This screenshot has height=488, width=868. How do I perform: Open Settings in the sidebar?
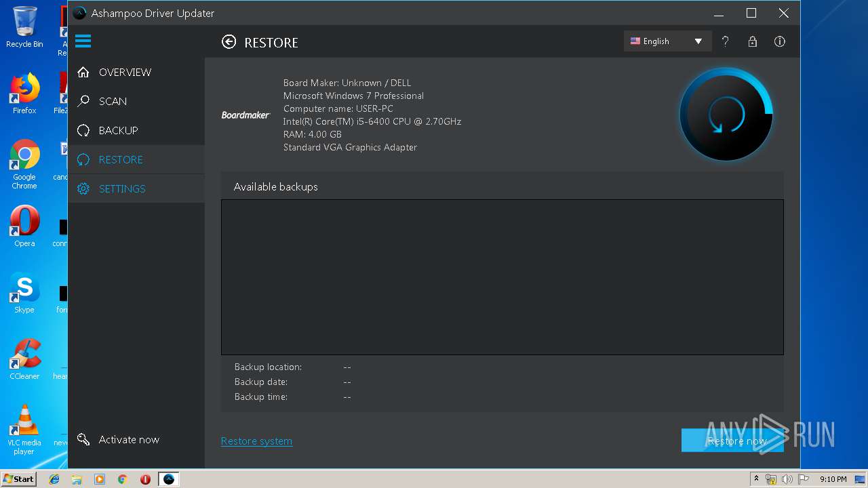point(136,188)
